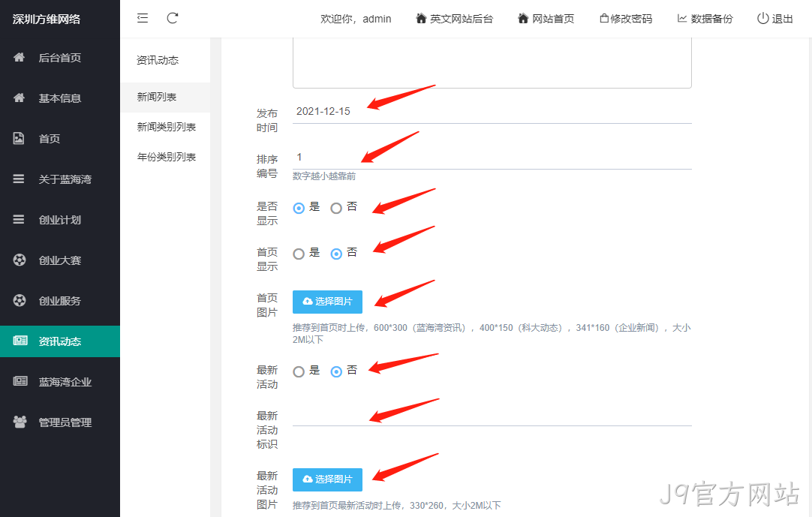Go to 年份类别列表 submenu

click(x=165, y=157)
